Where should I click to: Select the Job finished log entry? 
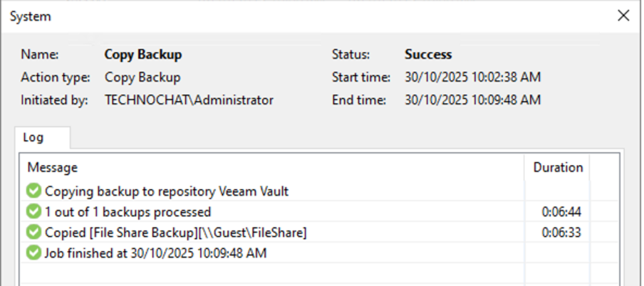pyautogui.click(x=155, y=253)
